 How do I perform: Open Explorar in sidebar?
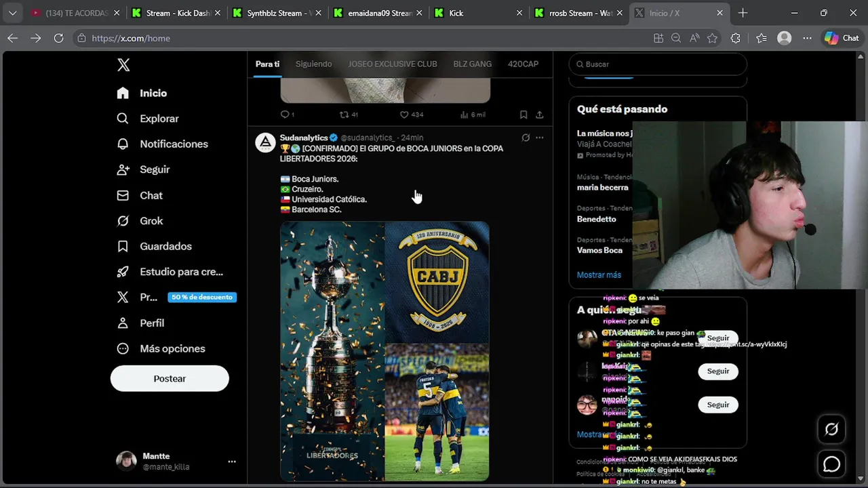(148, 119)
